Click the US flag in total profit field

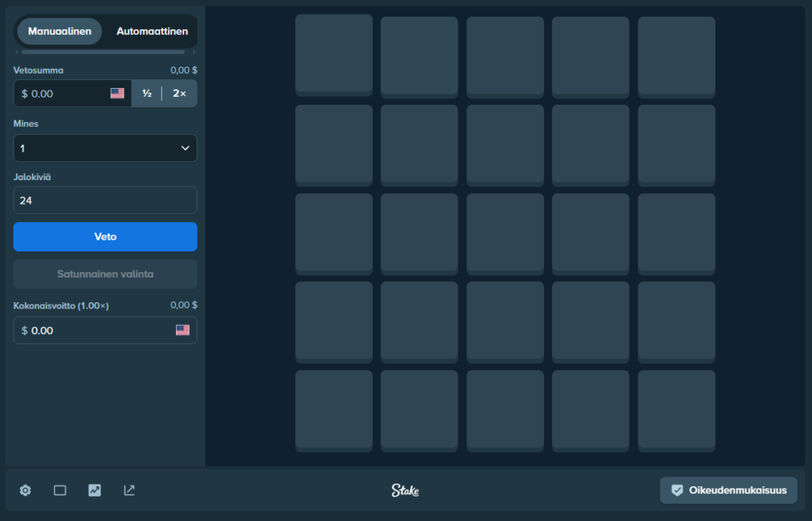click(x=182, y=330)
